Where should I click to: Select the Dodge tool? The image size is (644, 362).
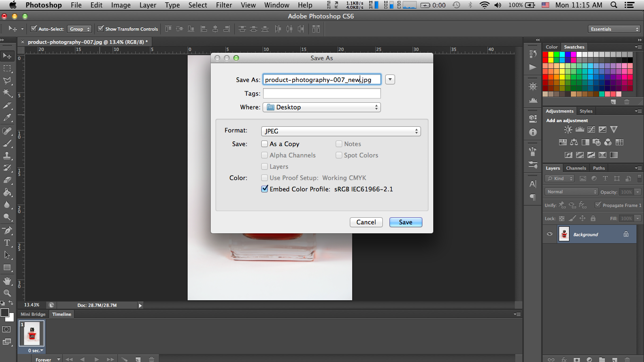pyautogui.click(x=7, y=217)
